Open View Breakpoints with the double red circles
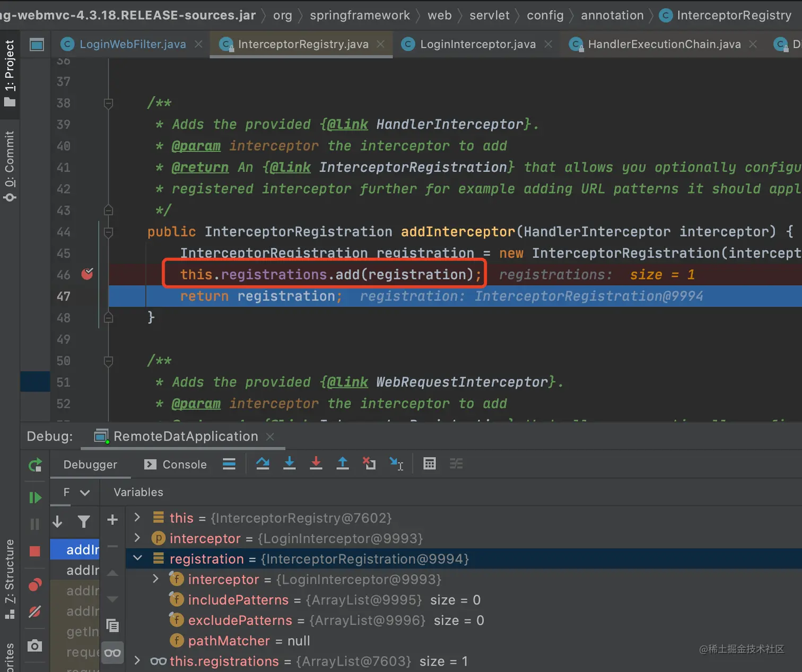 (x=35, y=584)
